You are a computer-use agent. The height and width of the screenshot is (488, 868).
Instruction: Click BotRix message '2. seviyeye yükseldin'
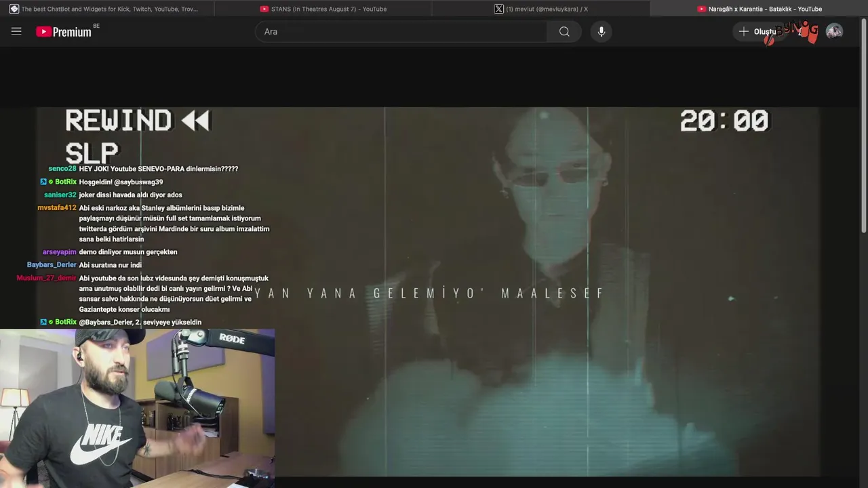140,322
